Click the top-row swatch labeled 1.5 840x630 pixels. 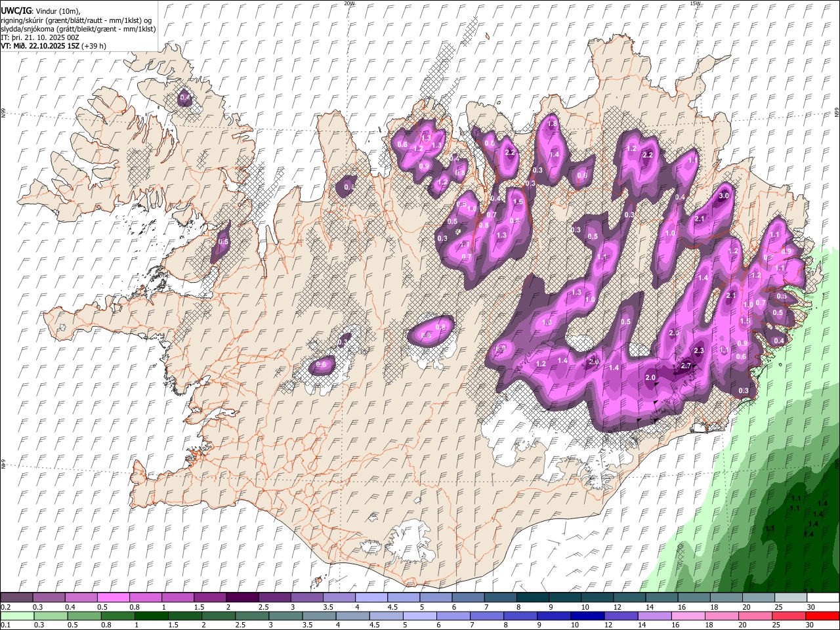point(209,597)
